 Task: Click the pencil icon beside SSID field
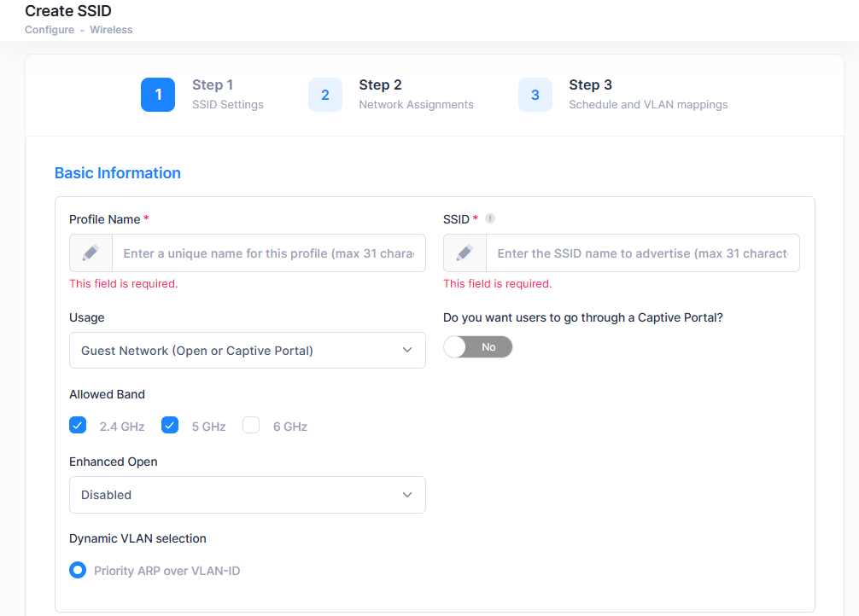pos(465,253)
